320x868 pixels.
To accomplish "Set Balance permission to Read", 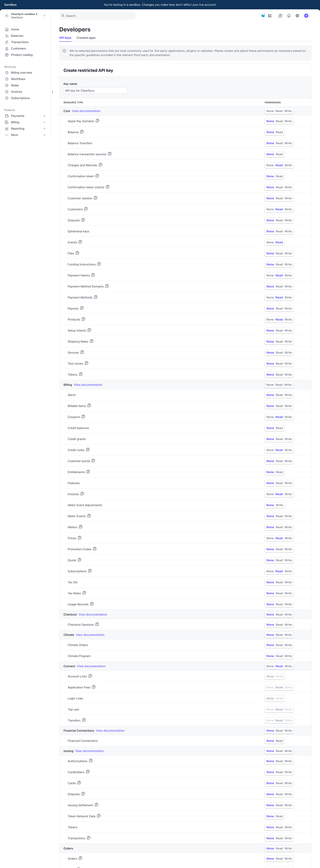I will pos(279,132).
